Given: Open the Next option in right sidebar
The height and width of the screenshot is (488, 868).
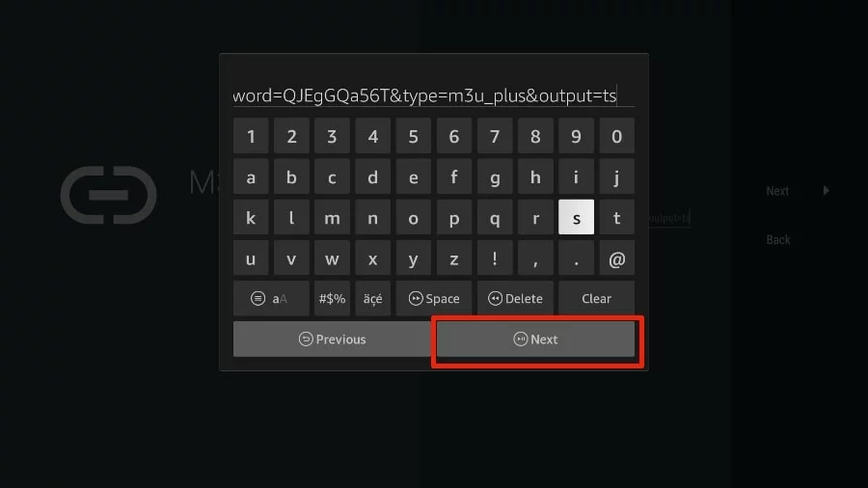Looking at the screenshot, I should 777,191.
